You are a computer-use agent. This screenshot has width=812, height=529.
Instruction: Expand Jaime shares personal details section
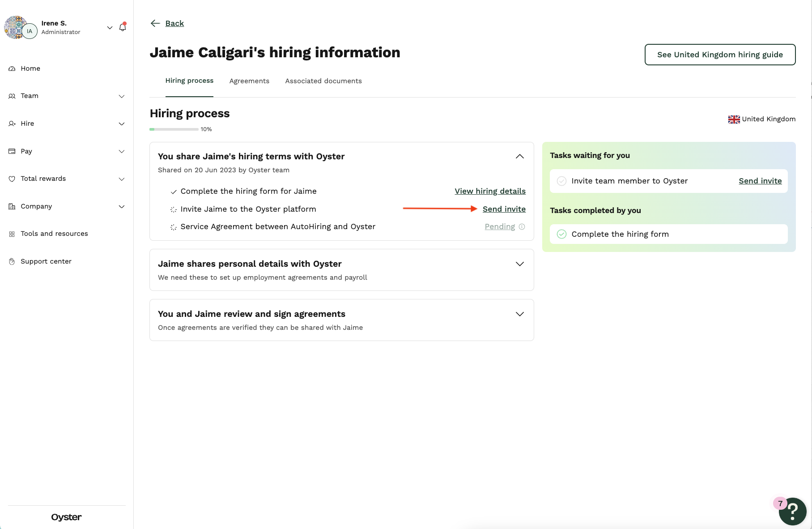pos(520,264)
